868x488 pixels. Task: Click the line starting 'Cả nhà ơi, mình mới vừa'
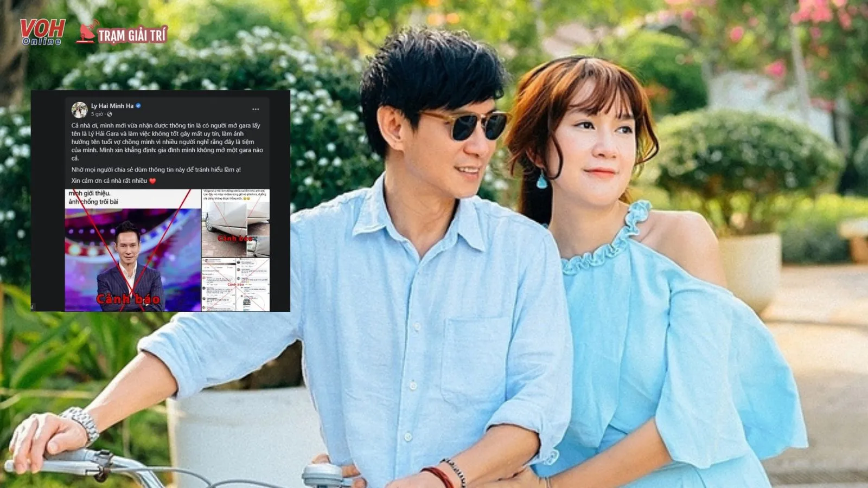coord(165,126)
